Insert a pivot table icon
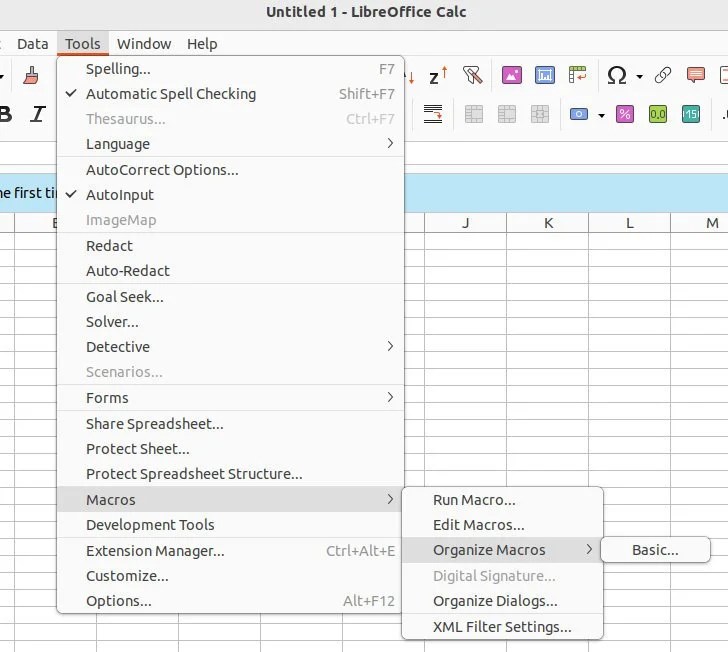Image resolution: width=728 pixels, height=652 pixels. coord(578,75)
